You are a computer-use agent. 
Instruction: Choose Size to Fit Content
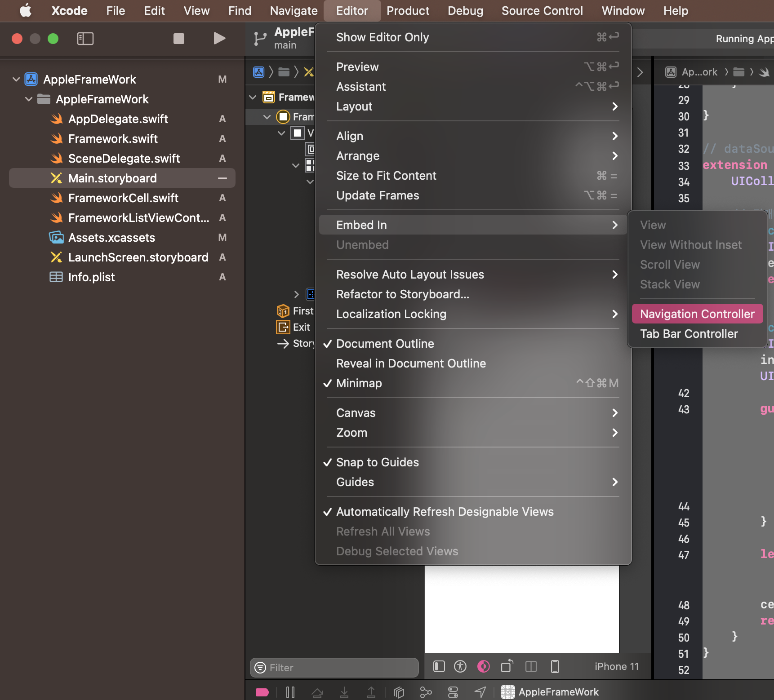pyautogui.click(x=473, y=176)
